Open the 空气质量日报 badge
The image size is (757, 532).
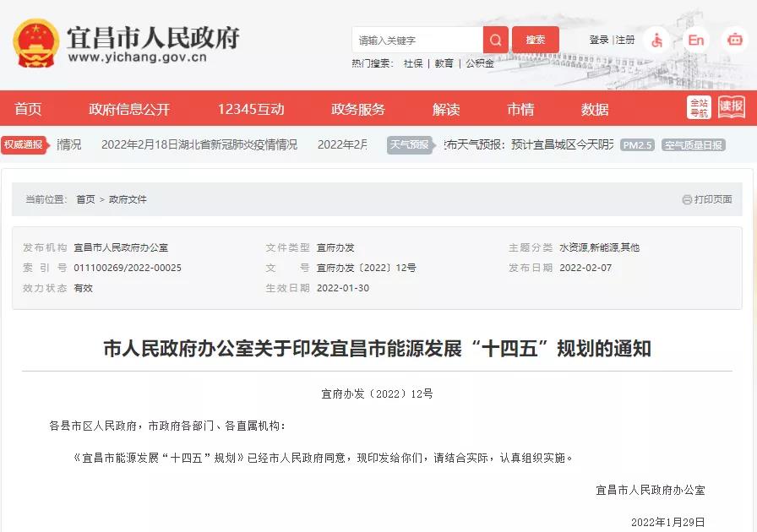[x=693, y=145]
